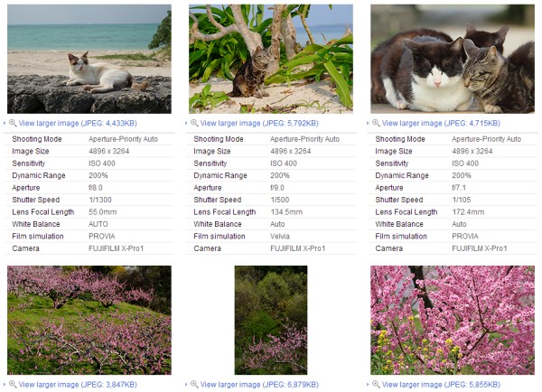Screen dimensions: 542x392
Task: Open "View larger image (JPEG: 5,792KB)" link
Action: (259, 123)
